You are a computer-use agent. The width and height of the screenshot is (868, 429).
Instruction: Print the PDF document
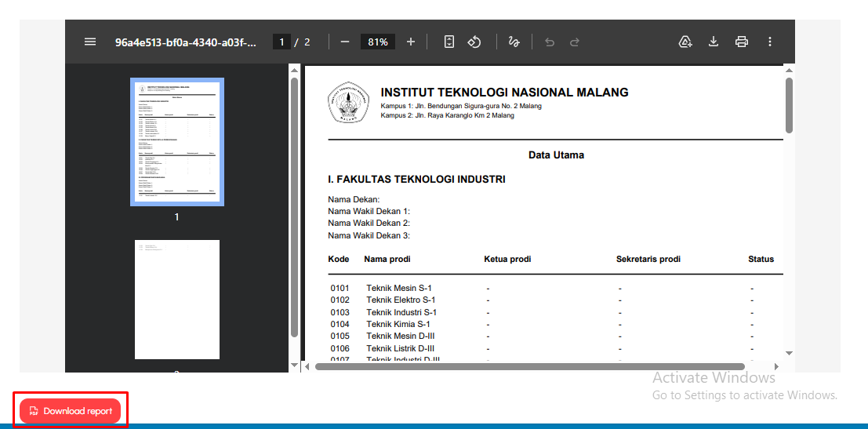[x=742, y=42]
